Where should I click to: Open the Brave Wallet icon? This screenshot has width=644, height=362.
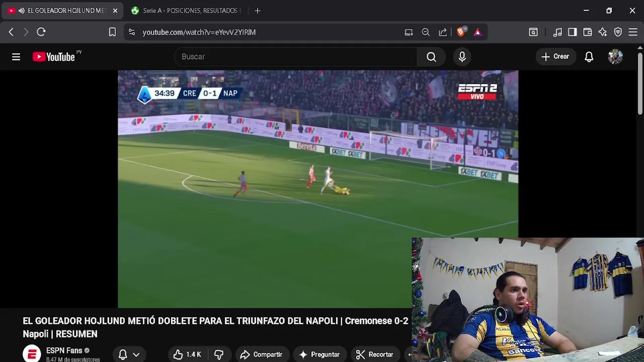[x=588, y=32]
